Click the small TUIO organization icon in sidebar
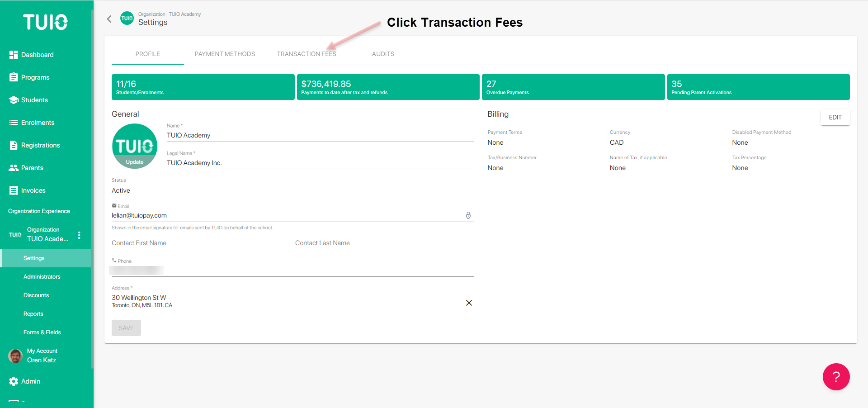This screenshot has height=408, width=868. [15, 235]
